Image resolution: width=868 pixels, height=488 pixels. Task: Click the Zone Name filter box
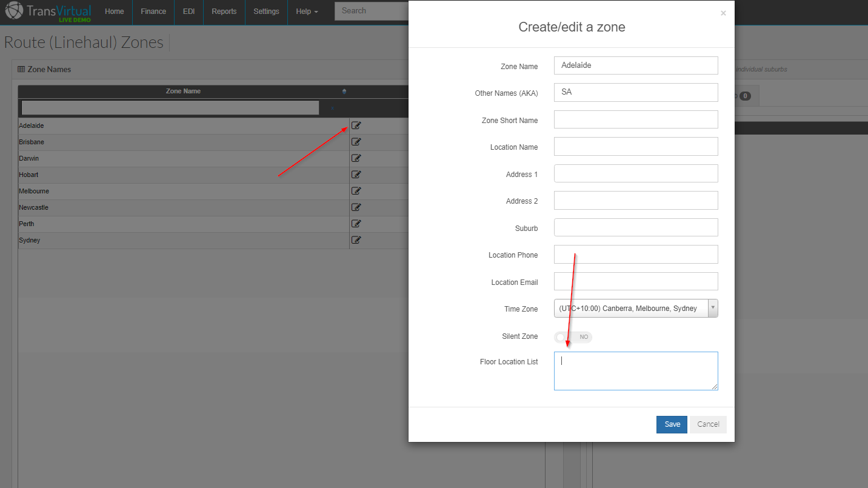[x=170, y=108]
